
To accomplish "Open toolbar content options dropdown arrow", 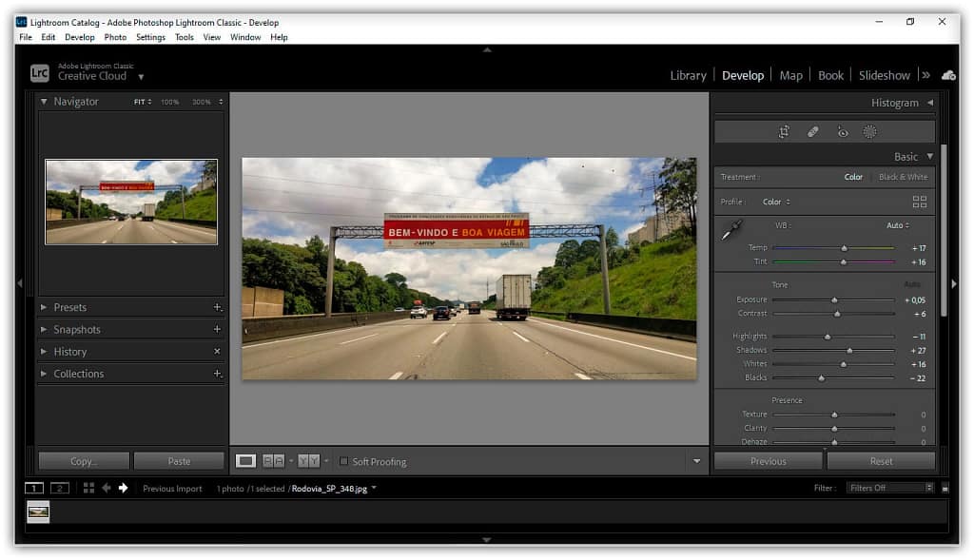I will click(x=696, y=461).
